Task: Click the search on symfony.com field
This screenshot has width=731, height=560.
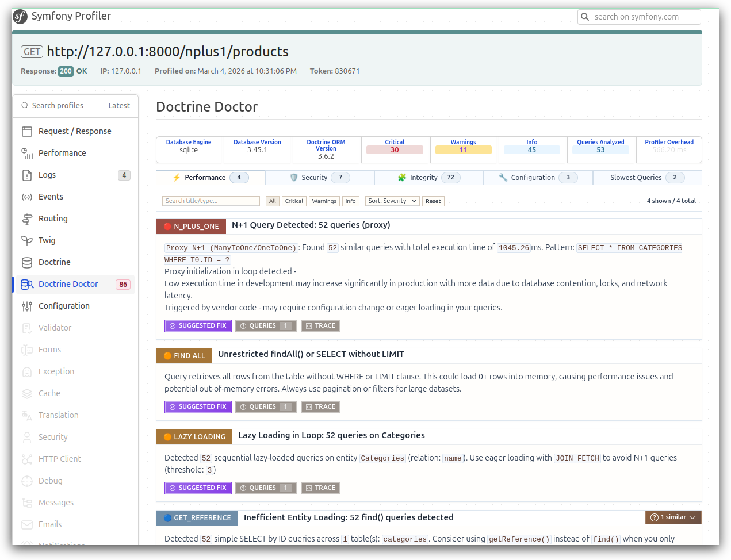Action: click(x=639, y=17)
